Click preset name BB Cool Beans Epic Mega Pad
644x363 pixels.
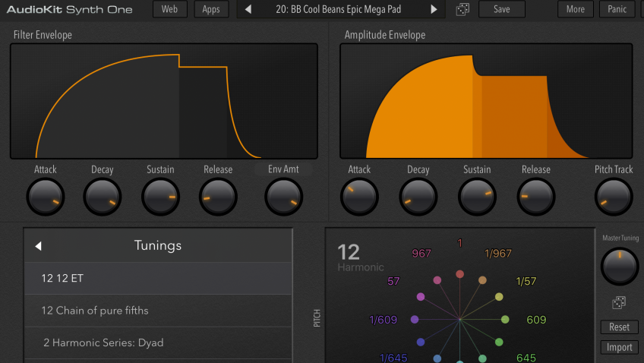pos(339,9)
